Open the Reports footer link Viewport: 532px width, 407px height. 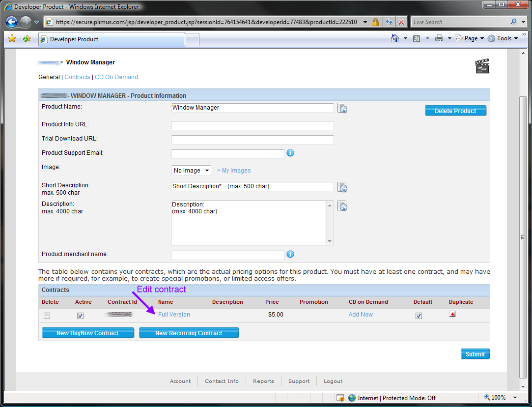point(263,381)
